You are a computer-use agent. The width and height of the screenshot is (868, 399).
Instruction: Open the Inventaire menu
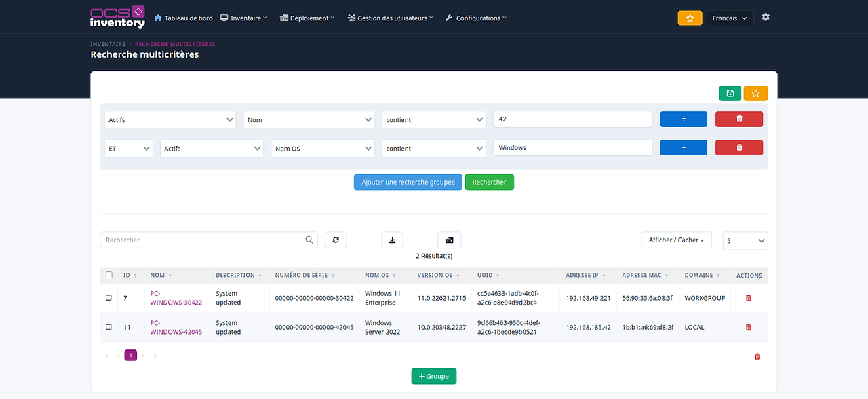243,18
